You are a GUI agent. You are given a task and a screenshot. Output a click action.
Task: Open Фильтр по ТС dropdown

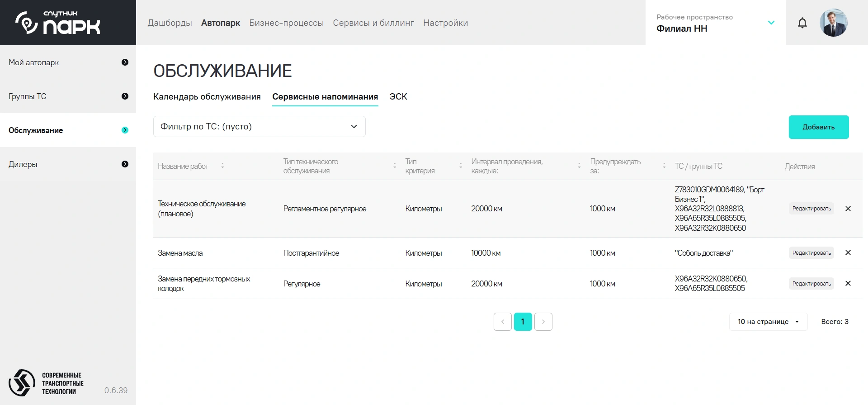point(259,127)
